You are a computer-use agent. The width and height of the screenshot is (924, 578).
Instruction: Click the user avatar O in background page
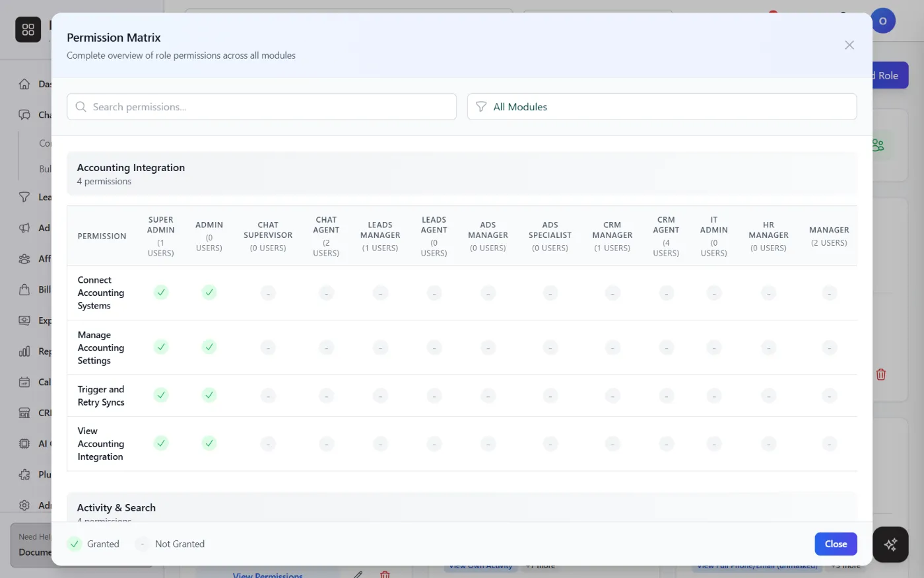pyautogui.click(x=883, y=21)
